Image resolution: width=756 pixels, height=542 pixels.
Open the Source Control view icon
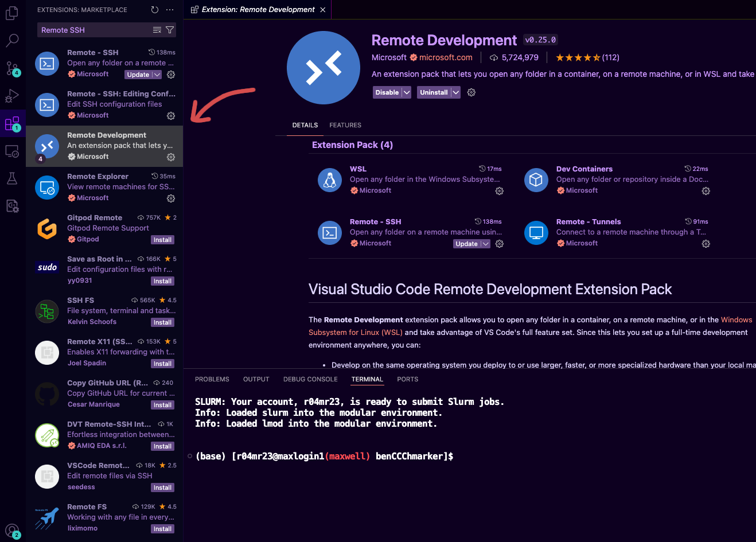point(12,68)
